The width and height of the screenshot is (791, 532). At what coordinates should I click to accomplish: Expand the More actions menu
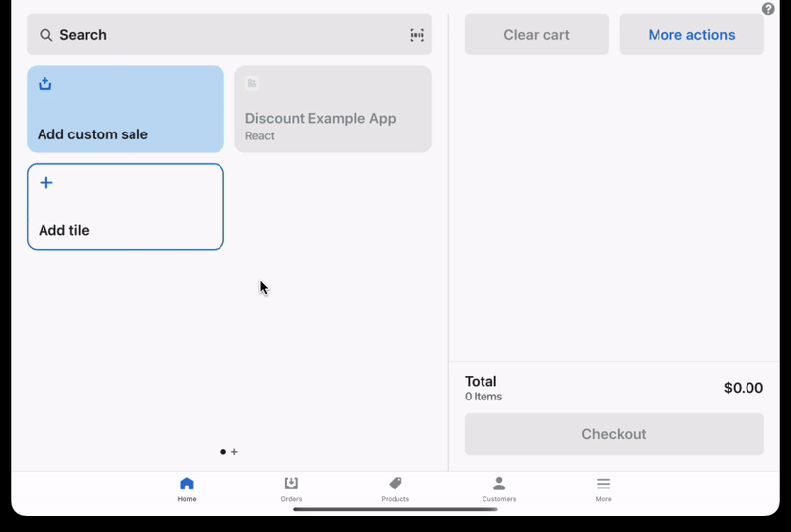691,35
